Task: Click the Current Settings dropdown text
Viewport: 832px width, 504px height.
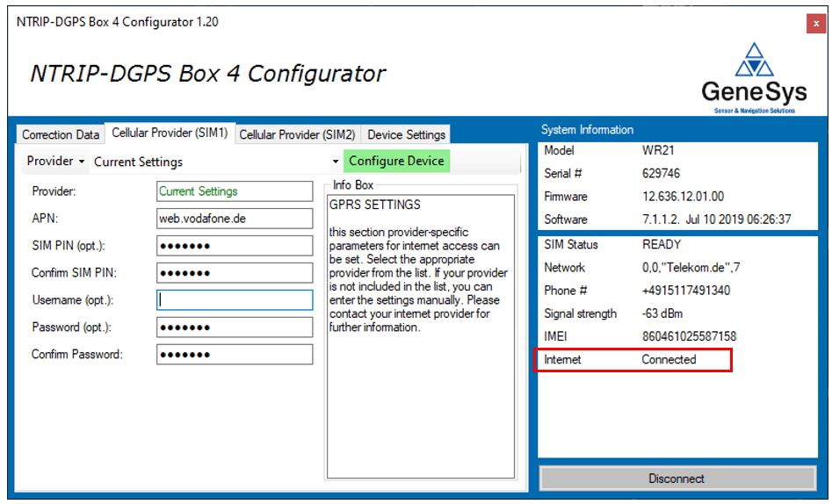Action: click(x=138, y=162)
